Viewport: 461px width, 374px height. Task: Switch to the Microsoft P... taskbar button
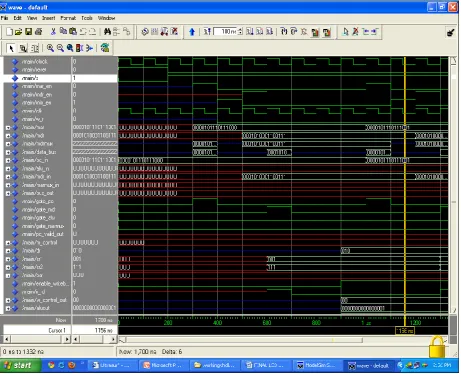[162, 366]
